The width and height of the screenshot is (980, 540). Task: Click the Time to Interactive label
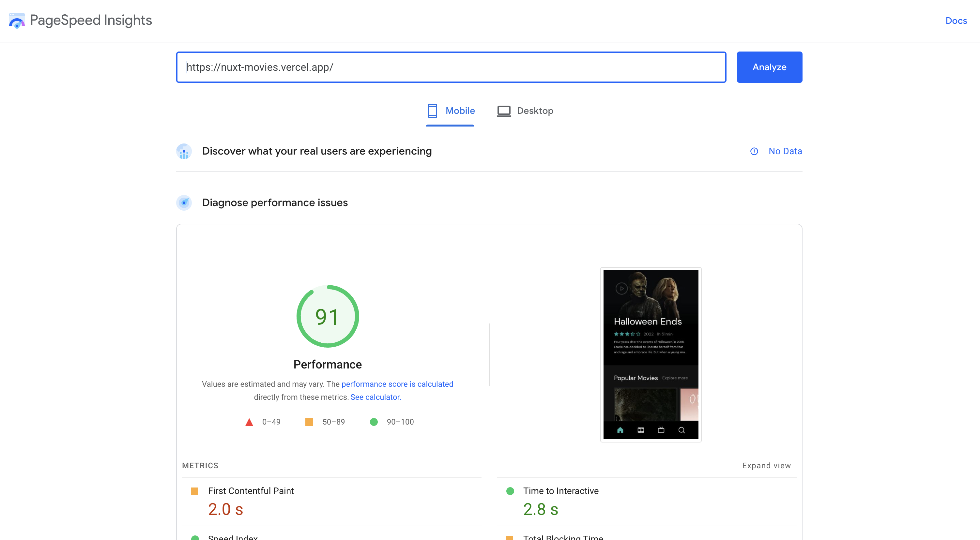[x=561, y=491]
